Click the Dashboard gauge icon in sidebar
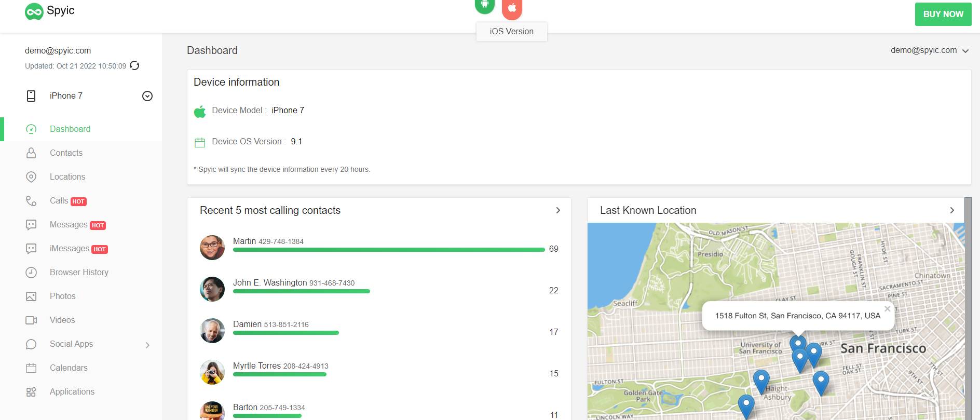 click(31, 129)
